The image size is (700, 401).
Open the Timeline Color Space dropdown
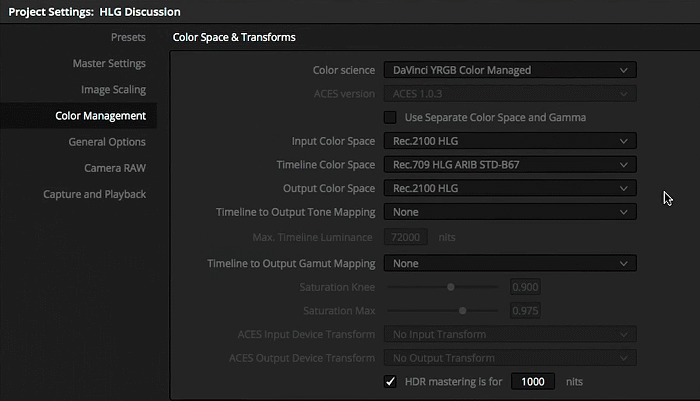click(510, 165)
